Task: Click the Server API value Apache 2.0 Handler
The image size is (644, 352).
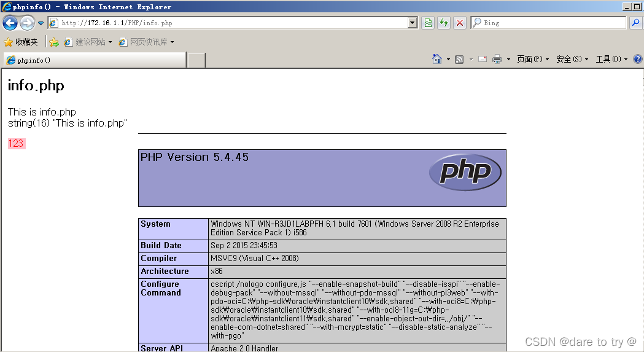Action: click(x=244, y=348)
